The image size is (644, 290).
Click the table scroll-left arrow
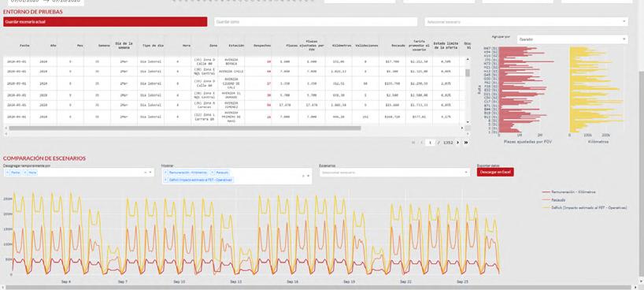pyautogui.click(x=6, y=128)
